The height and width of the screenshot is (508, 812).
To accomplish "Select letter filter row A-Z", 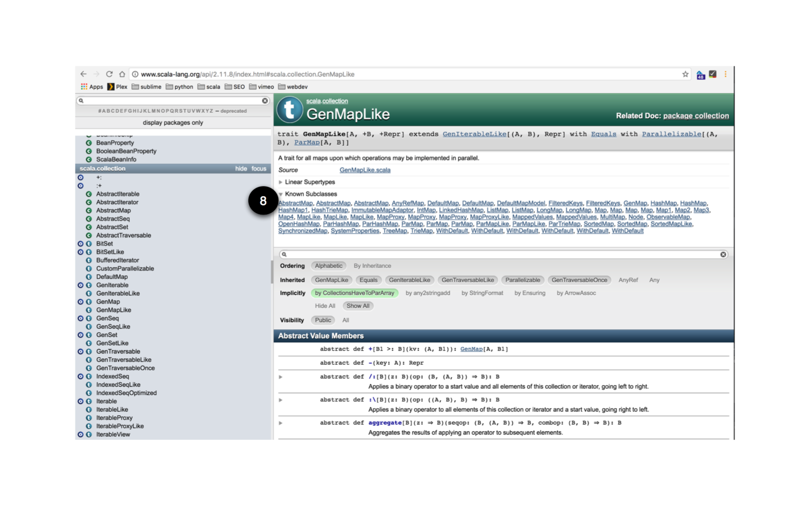I will (156, 111).
